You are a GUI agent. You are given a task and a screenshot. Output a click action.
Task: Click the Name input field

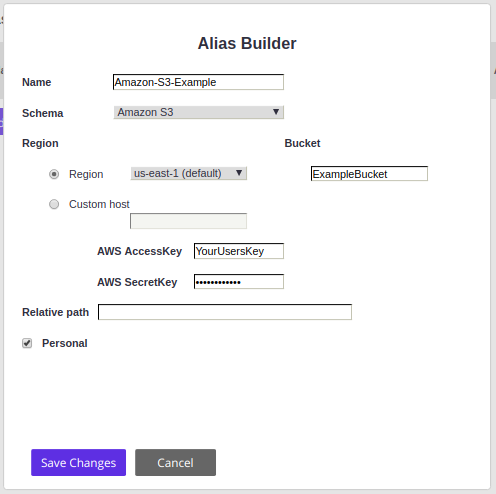click(198, 82)
